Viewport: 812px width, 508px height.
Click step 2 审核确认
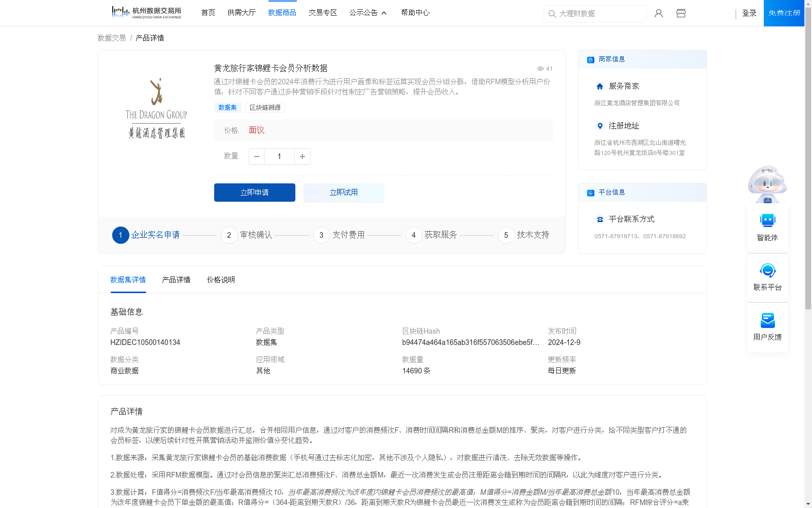click(x=247, y=235)
